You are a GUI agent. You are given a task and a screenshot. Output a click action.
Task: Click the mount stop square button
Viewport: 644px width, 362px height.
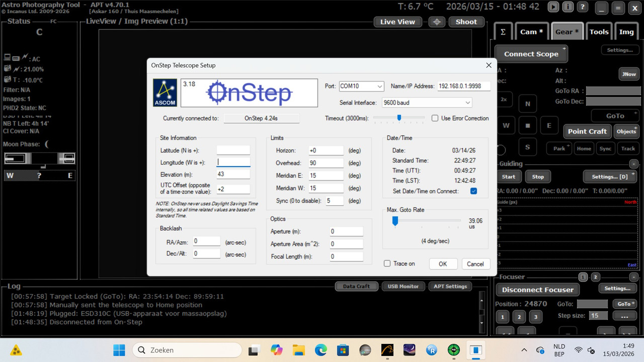527,125
